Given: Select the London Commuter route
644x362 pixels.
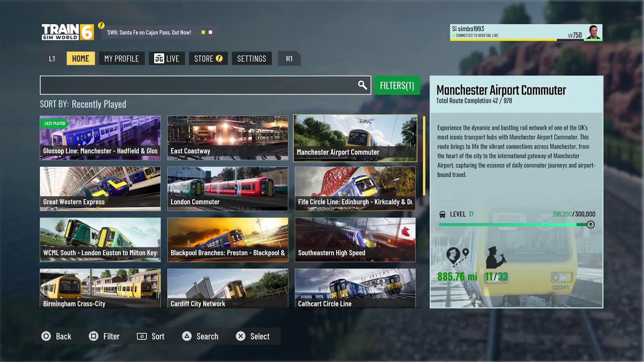Looking at the screenshot, I should 227,189.
